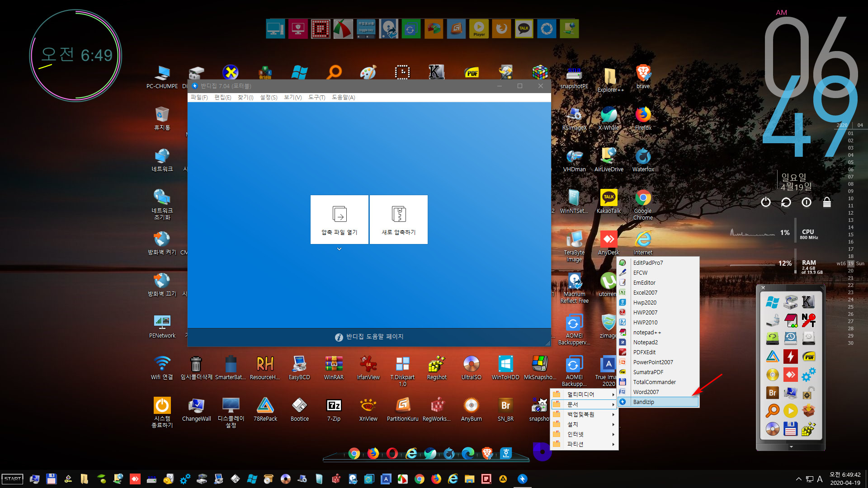
Task: Open the AnyBurn desktop icon
Action: coord(471,409)
